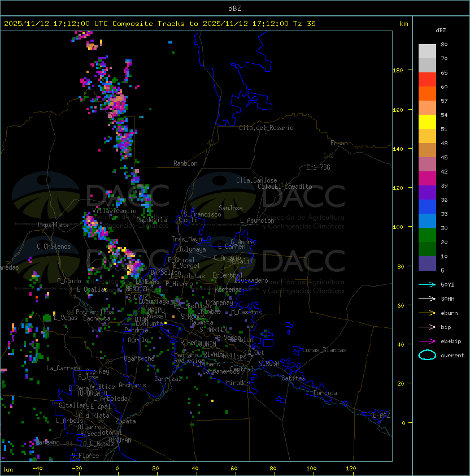Click the 'C_Guido' place label

click(69, 281)
